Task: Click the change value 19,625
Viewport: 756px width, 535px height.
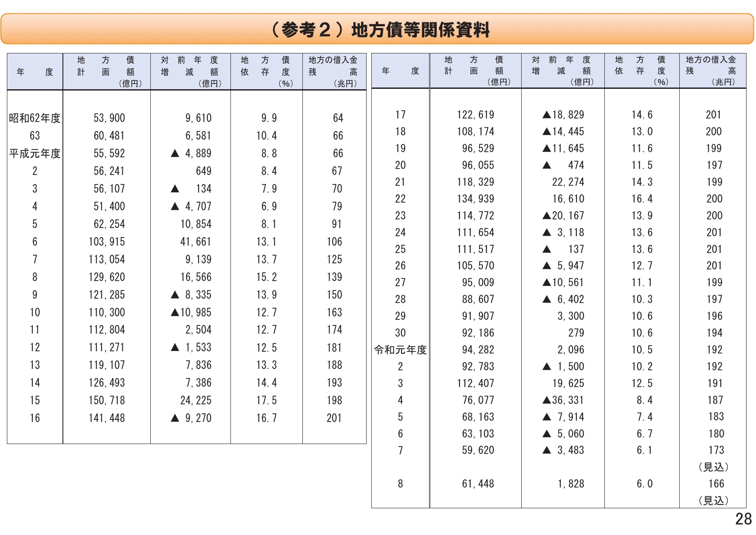Action: click(x=568, y=383)
